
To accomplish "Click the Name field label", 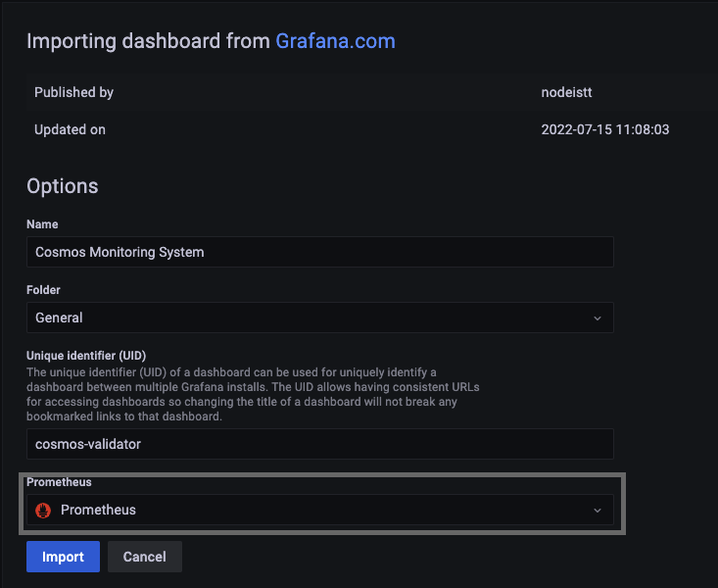I will point(42,224).
